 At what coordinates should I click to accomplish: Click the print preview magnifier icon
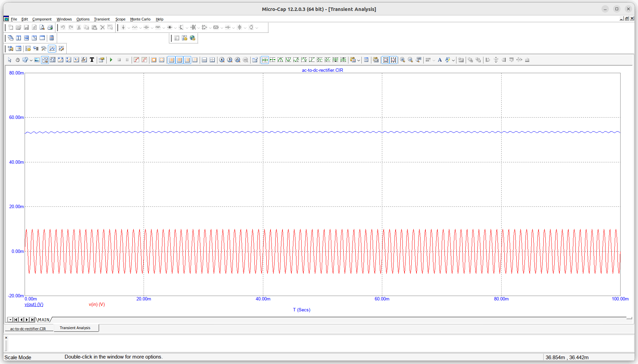[42, 27]
